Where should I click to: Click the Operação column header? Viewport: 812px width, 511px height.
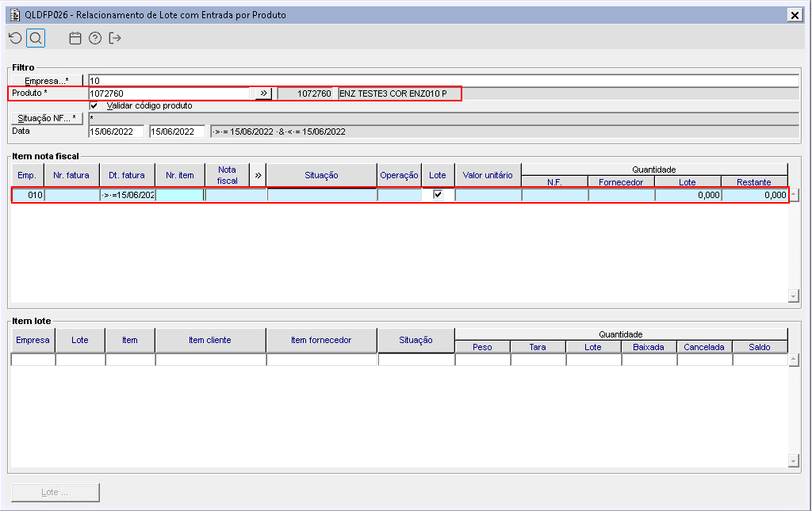point(400,175)
